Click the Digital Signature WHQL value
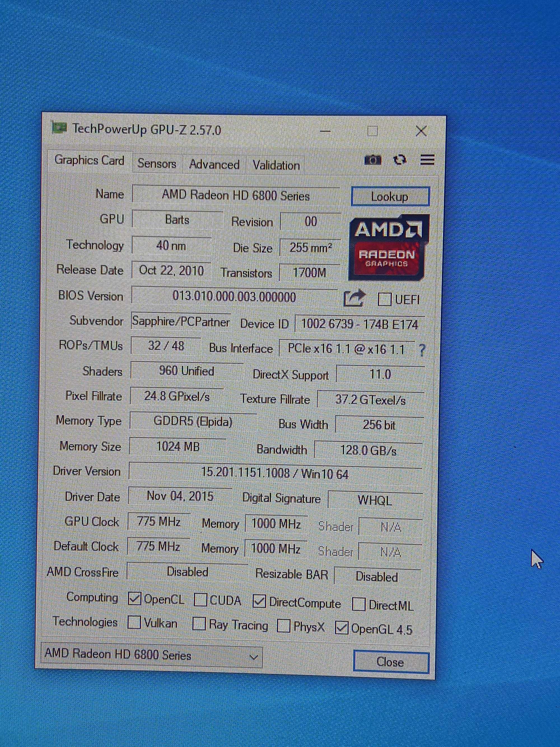 375,500
